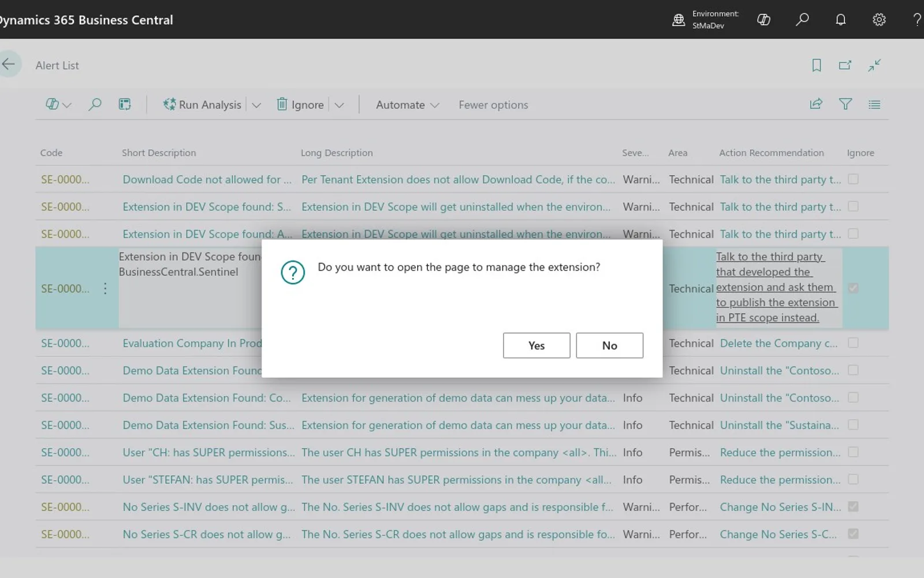Screen dimensions: 924x578
Task: Click the Edit List icon in the toolbar
Action: click(125, 105)
